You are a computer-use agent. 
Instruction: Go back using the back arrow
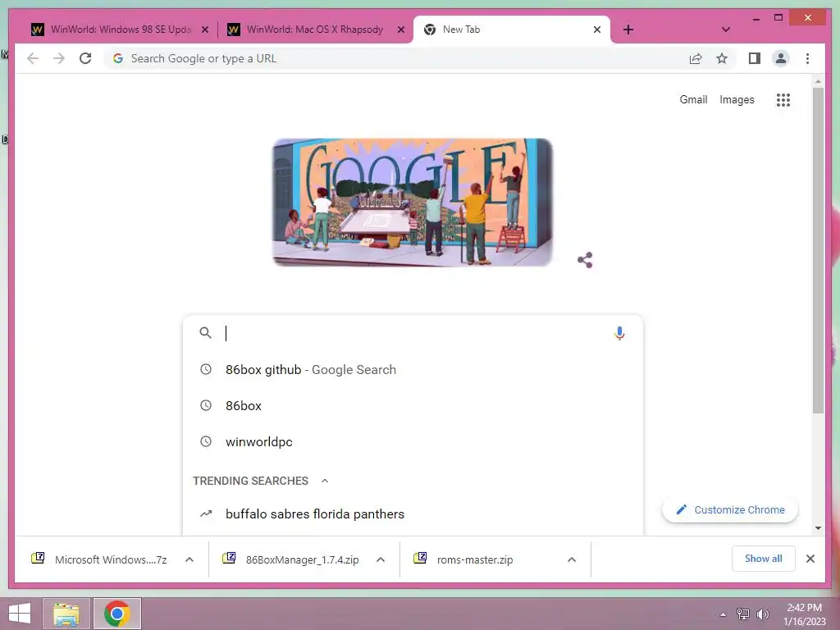(33, 58)
